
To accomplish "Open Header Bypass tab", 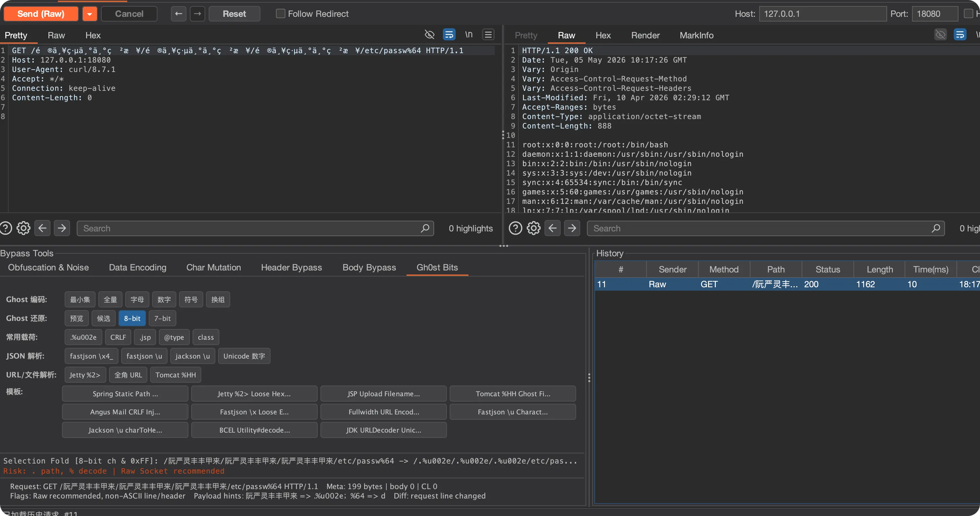I will 291,268.
